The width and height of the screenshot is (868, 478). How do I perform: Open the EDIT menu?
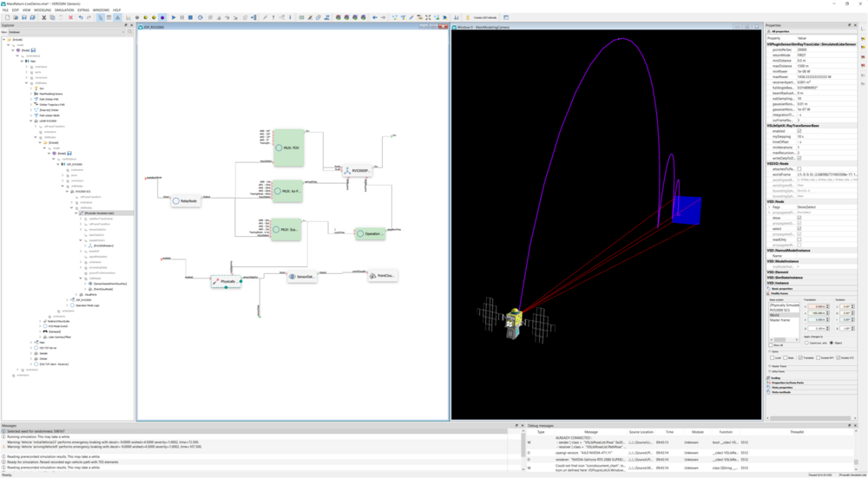point(16,10)
